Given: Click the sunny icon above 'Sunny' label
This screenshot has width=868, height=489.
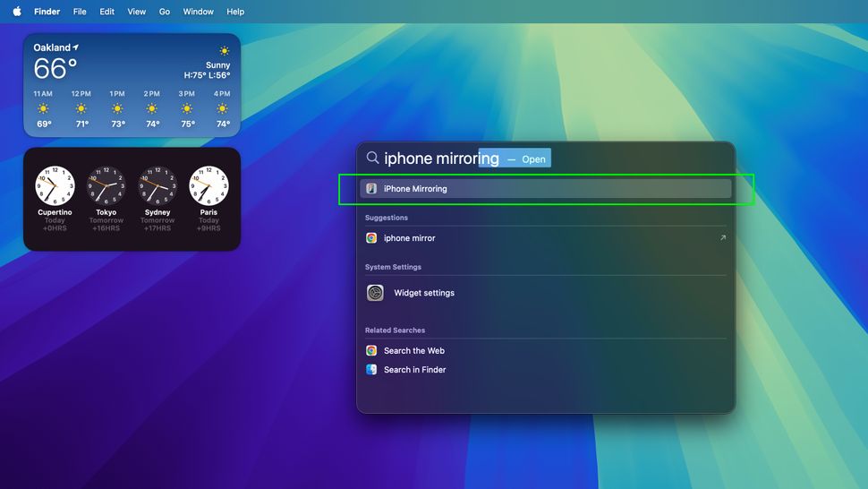Looking at the screenshot, I should point(225,51).
